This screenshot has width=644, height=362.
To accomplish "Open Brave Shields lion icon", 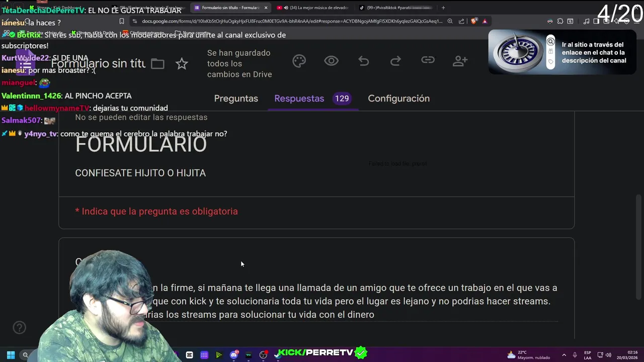I will pos(473,21).
